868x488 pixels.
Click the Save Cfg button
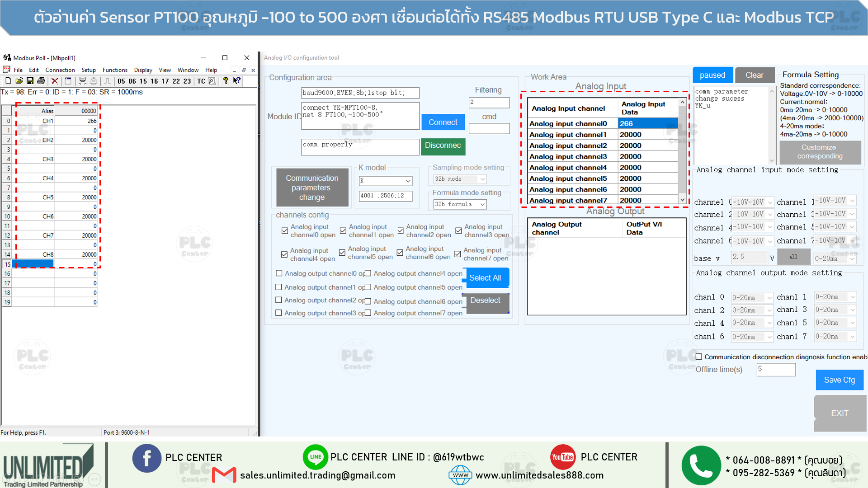coord(839,380)
